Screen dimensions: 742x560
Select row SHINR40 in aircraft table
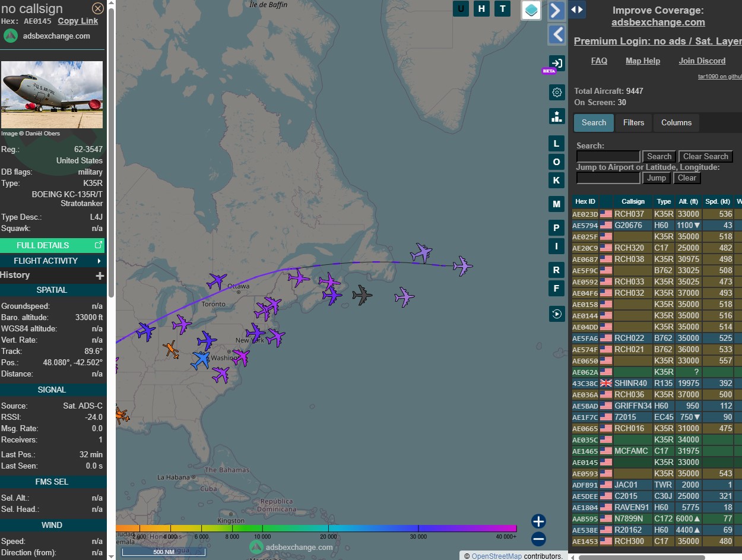pyautogui.click(x=657, y=383)
